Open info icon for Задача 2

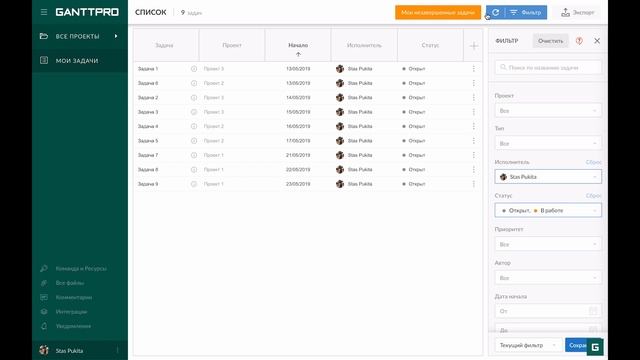pyautogui.click(x=194, y=98)
